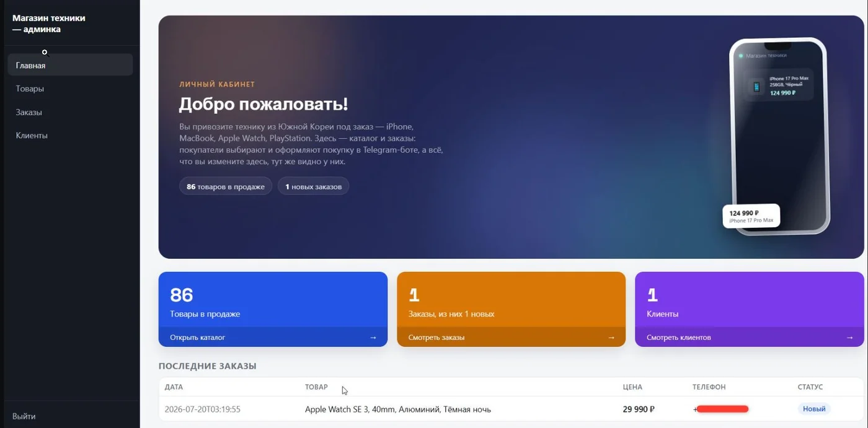Click the order date 2026-07-20T03:19:55

[202, 409]
